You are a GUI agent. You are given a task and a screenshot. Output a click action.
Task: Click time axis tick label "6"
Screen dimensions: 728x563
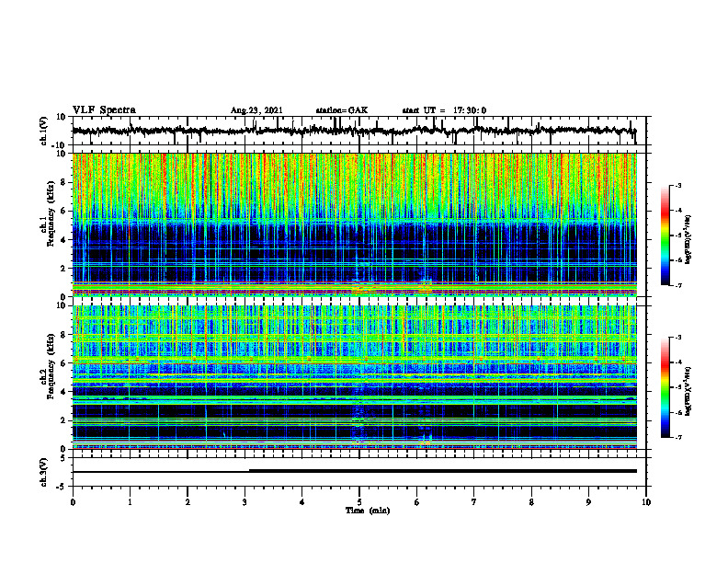(x=417, y=502)
